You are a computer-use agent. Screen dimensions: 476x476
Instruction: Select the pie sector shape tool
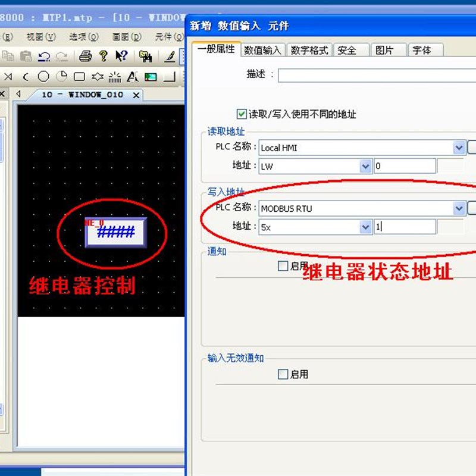(x=62, y=77)
